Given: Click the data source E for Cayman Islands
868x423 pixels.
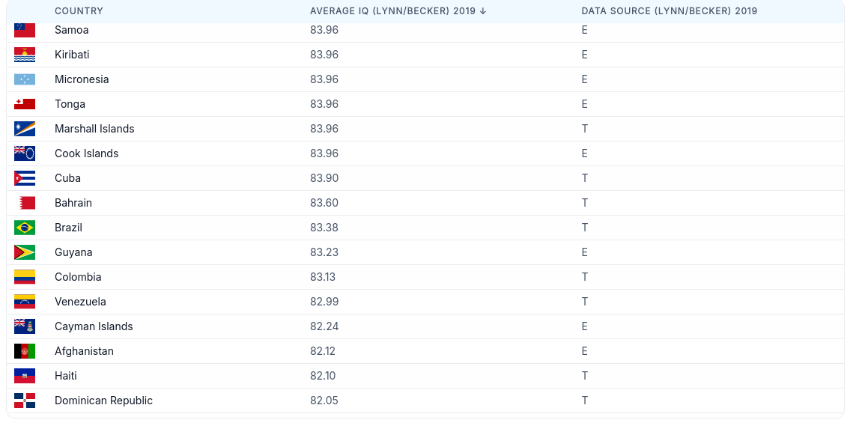Looking at the screenshot, I should coord(585,326).
